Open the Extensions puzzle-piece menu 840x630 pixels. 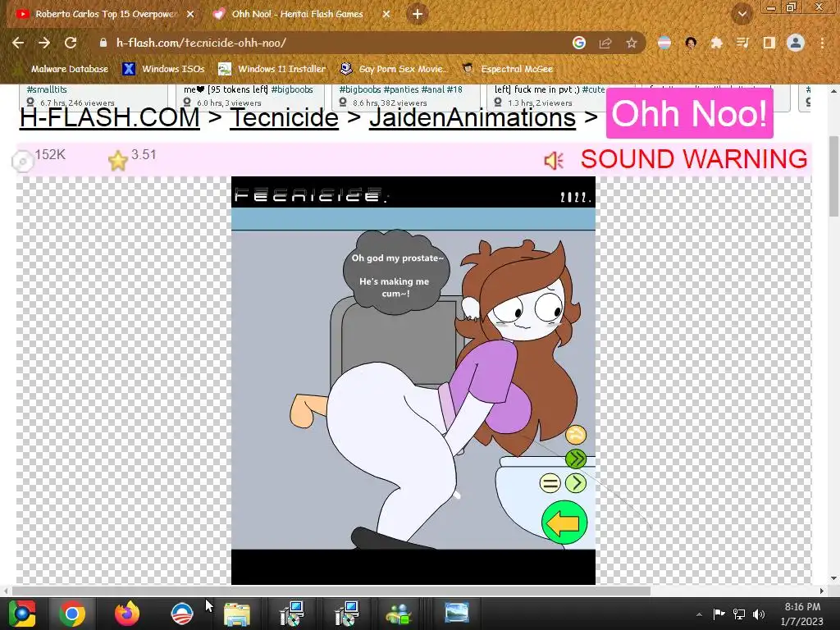click(717, 43)
